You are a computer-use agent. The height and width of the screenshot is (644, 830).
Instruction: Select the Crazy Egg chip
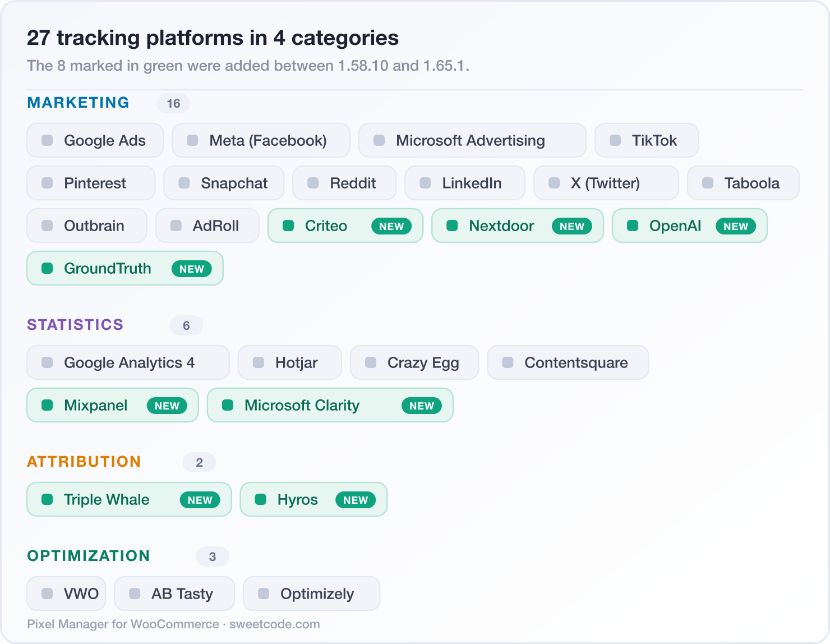click(x=414, y=362)
